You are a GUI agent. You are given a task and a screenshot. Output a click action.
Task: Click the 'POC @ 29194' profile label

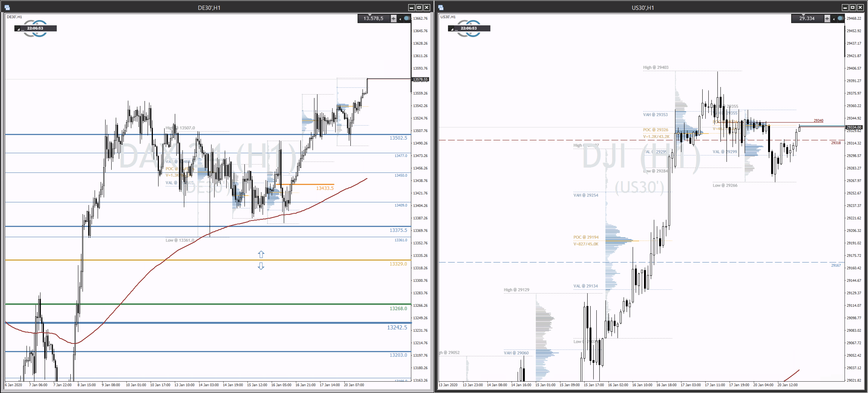coord(586,237)
